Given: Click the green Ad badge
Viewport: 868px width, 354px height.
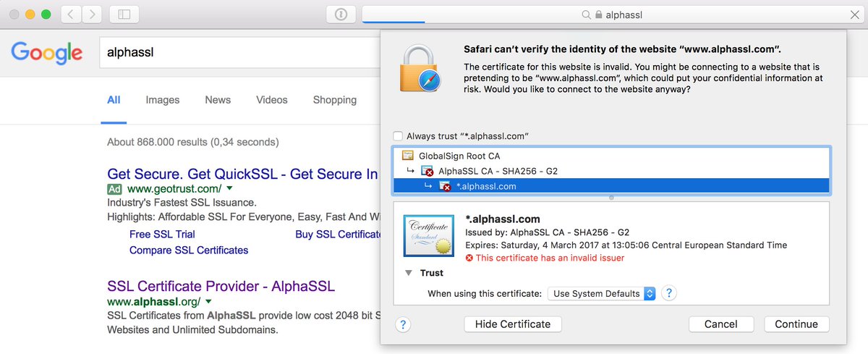Looking at the screenshot, I should coord(114,189).
